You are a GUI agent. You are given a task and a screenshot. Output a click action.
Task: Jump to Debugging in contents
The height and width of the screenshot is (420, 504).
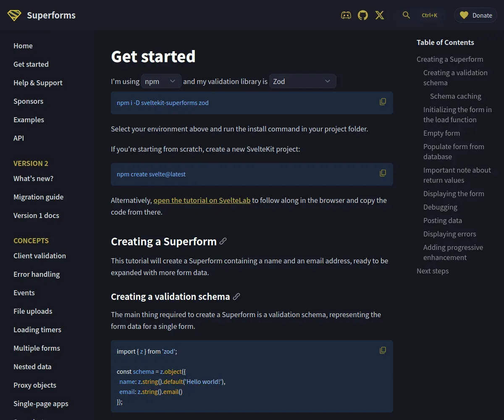[440, 207]
